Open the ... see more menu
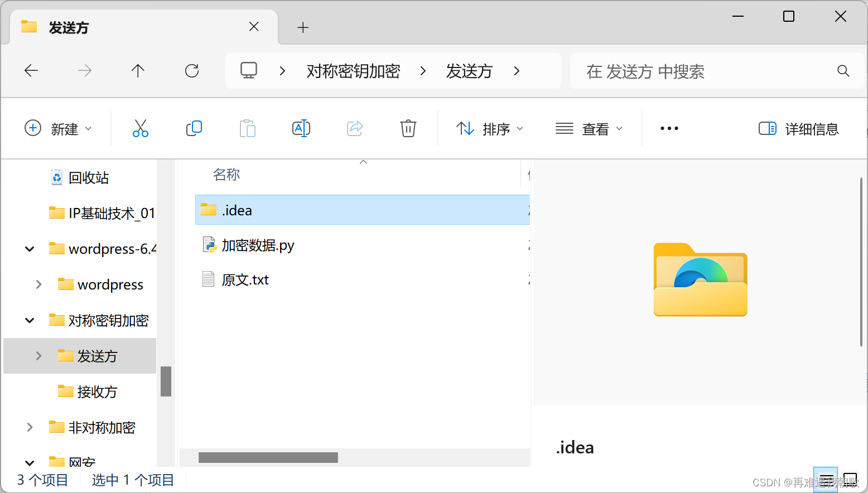 pos(668,128)
